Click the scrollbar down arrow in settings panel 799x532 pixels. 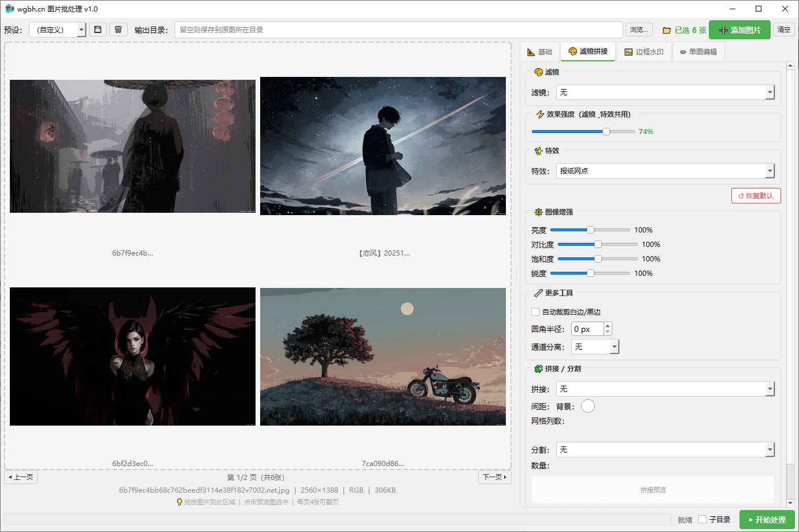point(790,504)
